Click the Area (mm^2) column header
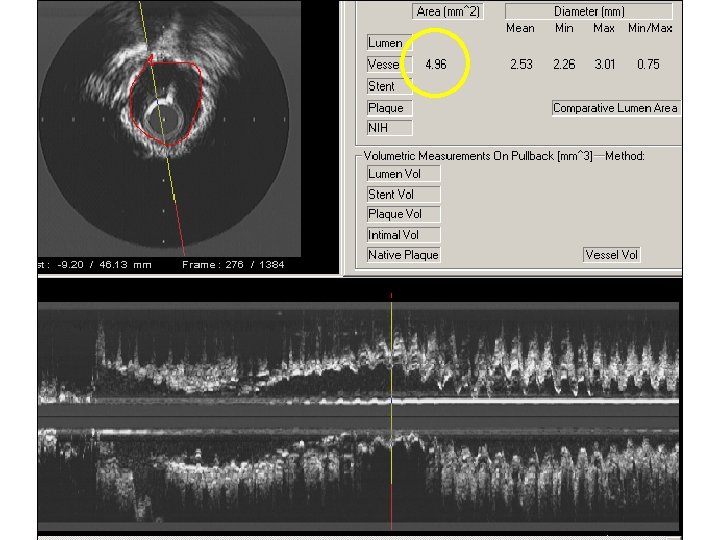This screenshot has width=720, height=540. (x=447, y=12)
